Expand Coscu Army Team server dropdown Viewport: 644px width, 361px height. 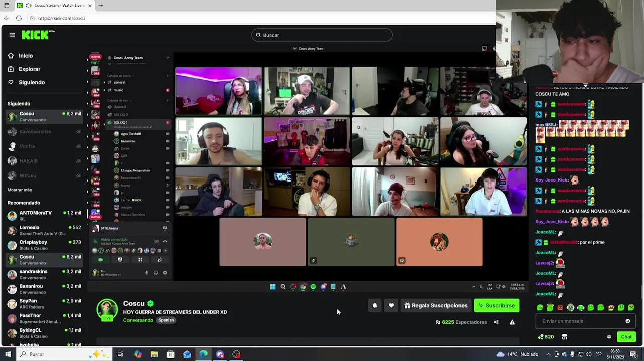(168, 58)
